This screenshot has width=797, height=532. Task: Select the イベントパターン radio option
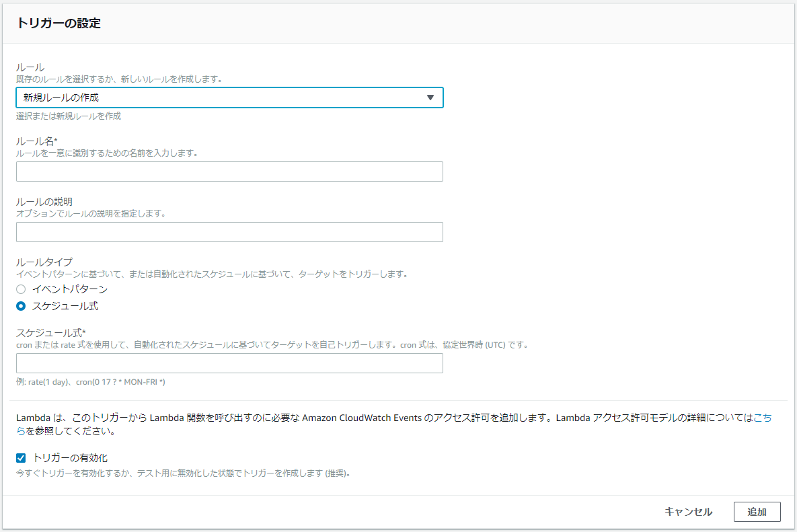(x=21, y=289)
